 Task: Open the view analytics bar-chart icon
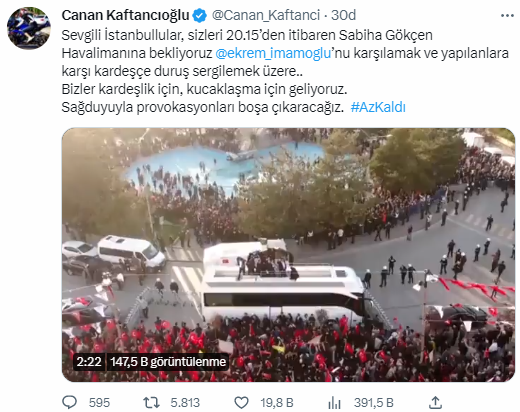click(334, 402)
